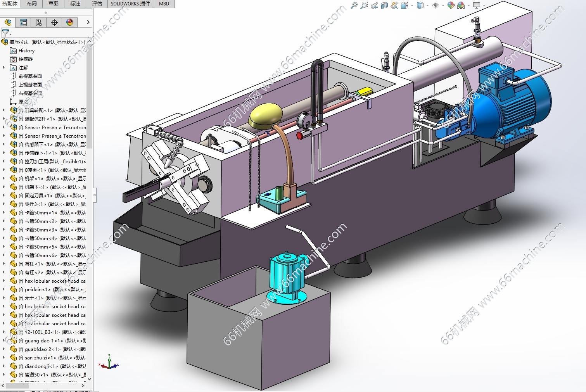Toggle the Section View icon
Image resolution: width=586 pixels, height=392 pixels.
pyautogui.click(x=384, y=5)
